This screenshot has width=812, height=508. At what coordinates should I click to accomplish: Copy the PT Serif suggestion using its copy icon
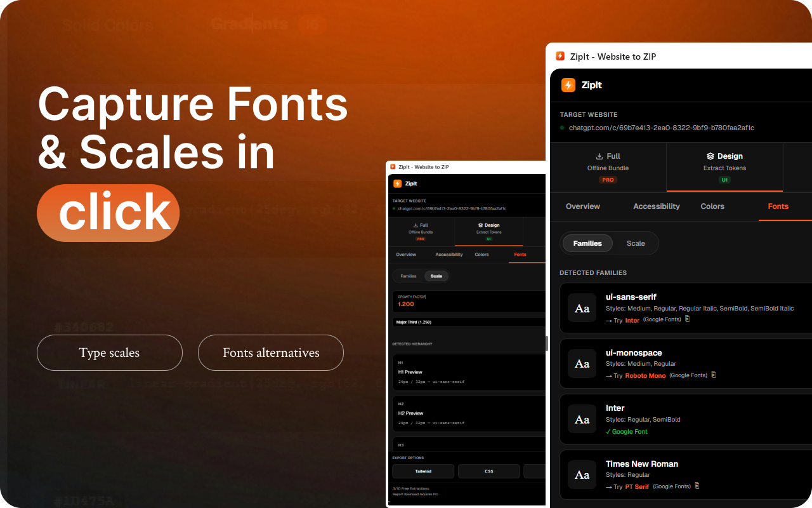pos(697,486)
